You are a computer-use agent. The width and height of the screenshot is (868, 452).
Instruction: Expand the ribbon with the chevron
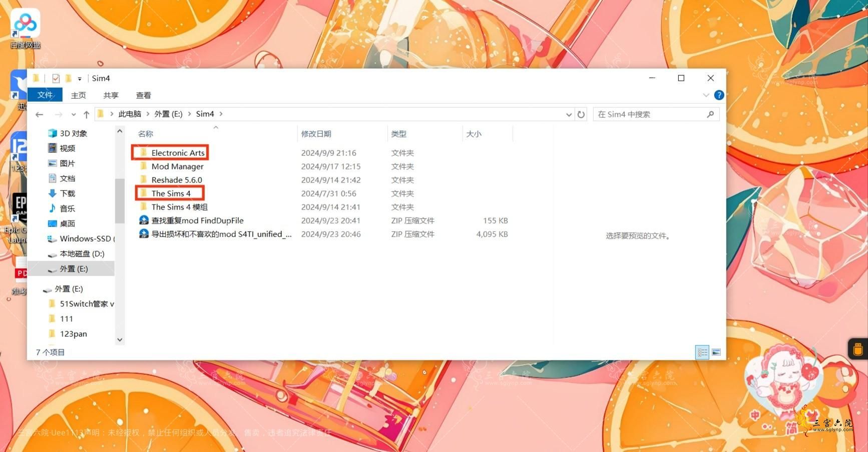(706, 95)
